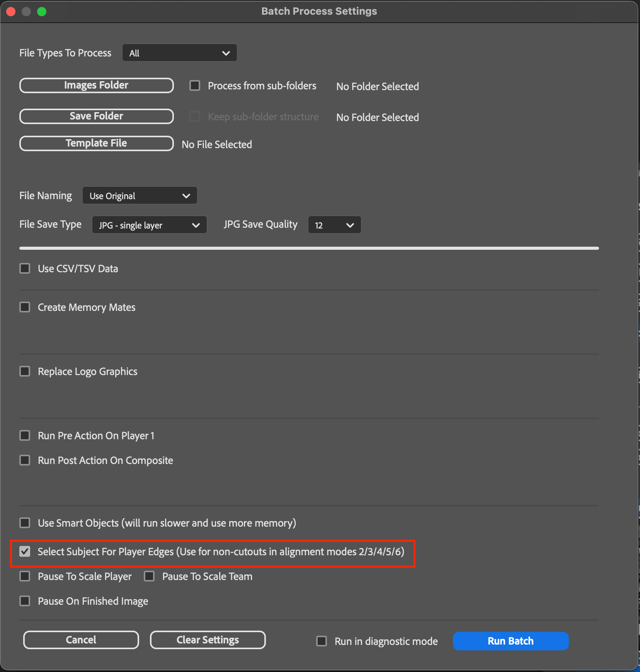Tick the Pause To Scale Player checkbox
Screen dimensions: 640x672
point(25,576)
